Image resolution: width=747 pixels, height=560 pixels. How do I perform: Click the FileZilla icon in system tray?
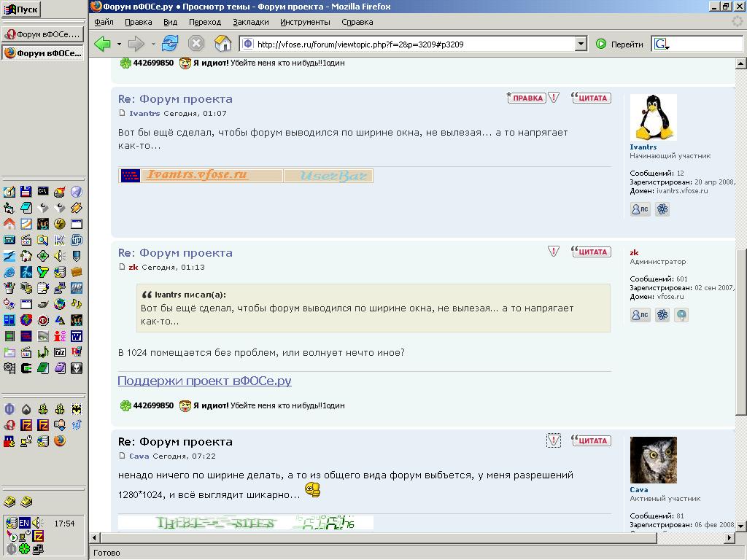click(x=38, y=536)
